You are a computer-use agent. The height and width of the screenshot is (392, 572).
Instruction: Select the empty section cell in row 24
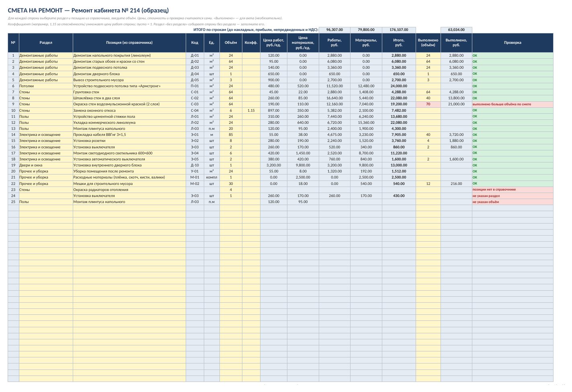click(46, 196)
